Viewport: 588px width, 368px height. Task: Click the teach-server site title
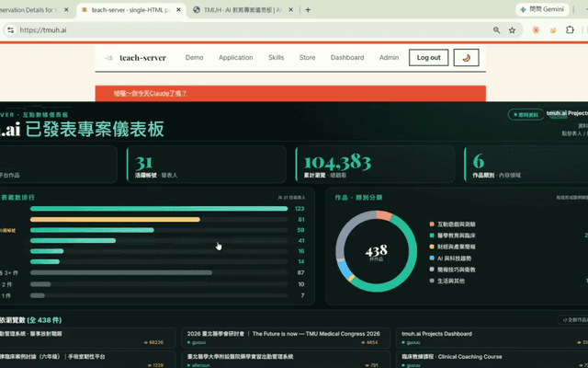tap(143, 57)
